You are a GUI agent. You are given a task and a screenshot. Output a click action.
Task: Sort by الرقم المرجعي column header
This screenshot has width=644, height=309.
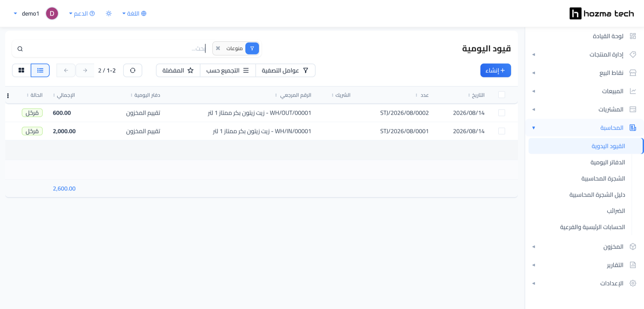293,95
